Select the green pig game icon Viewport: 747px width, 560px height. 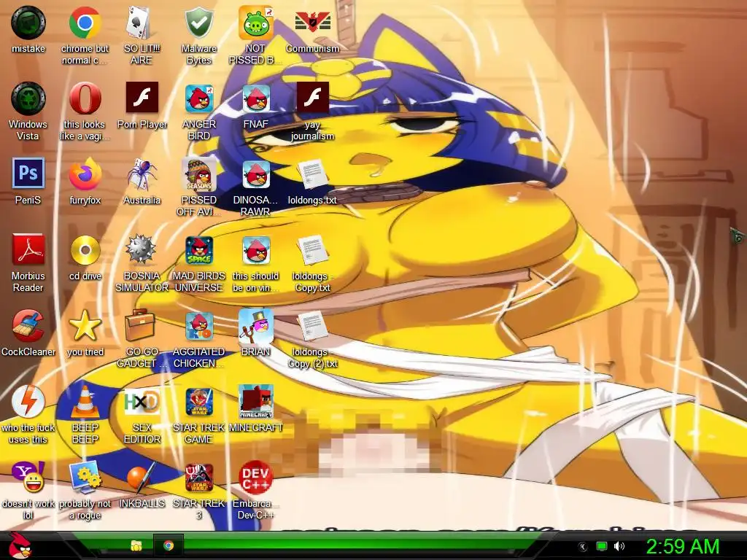coord(256,23)
